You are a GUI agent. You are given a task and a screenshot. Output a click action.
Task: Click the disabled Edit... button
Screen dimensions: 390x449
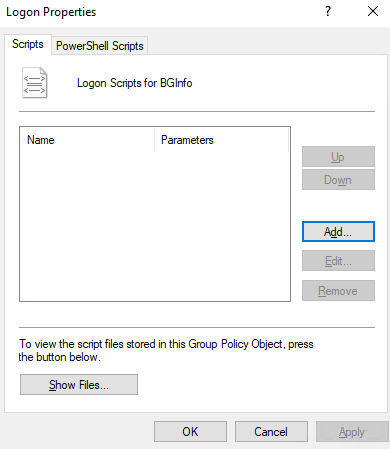(x=338, y=261)
